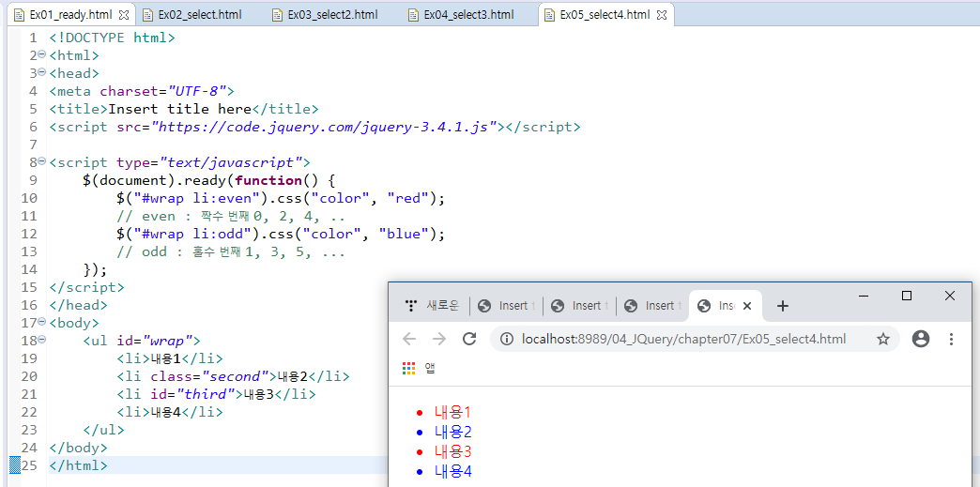This screenshot has width=980, height=487.
Task: Click the li:odd selector line in code
Action: point(281,235)
